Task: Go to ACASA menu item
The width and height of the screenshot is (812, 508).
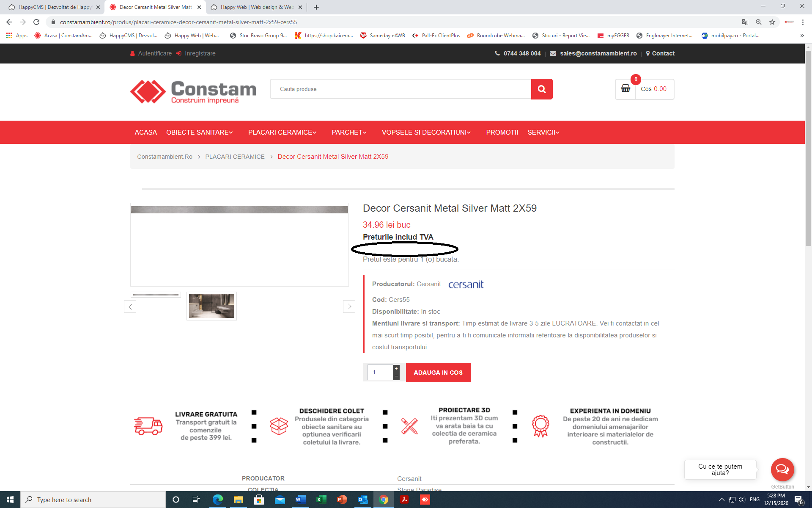Action: tap(145, 133)
